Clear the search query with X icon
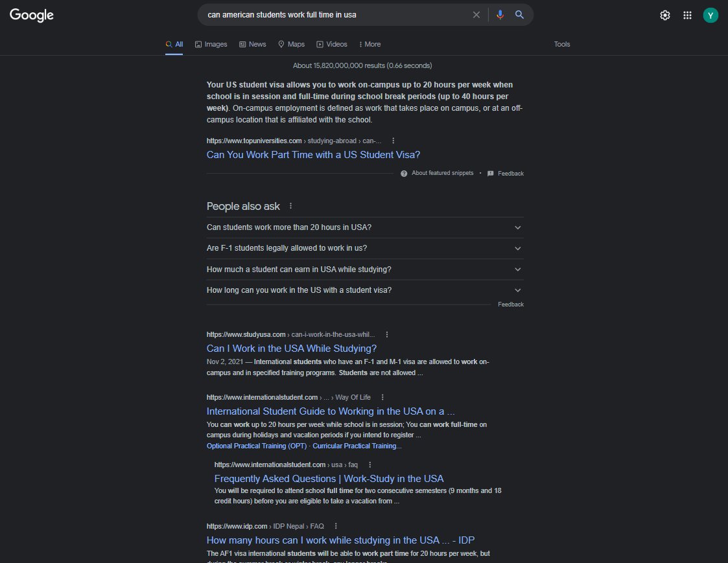This screenshot has height=563, width=728. [x=476, y=15]
